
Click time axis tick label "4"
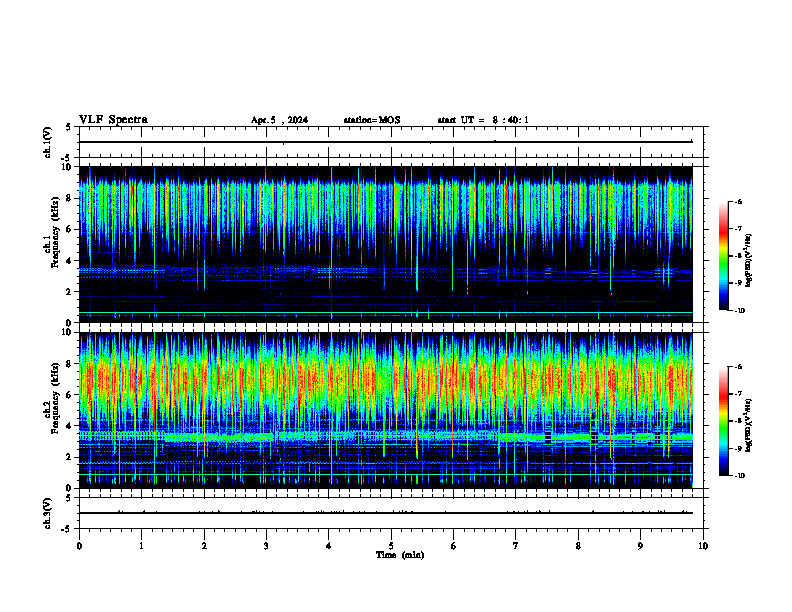(329, 546)
